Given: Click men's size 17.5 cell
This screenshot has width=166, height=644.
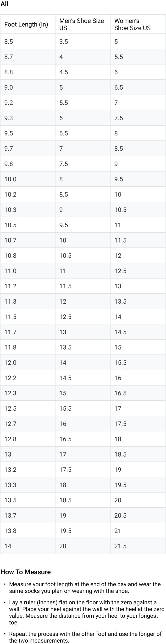Looking at the screenshot, I should [83, 469].
